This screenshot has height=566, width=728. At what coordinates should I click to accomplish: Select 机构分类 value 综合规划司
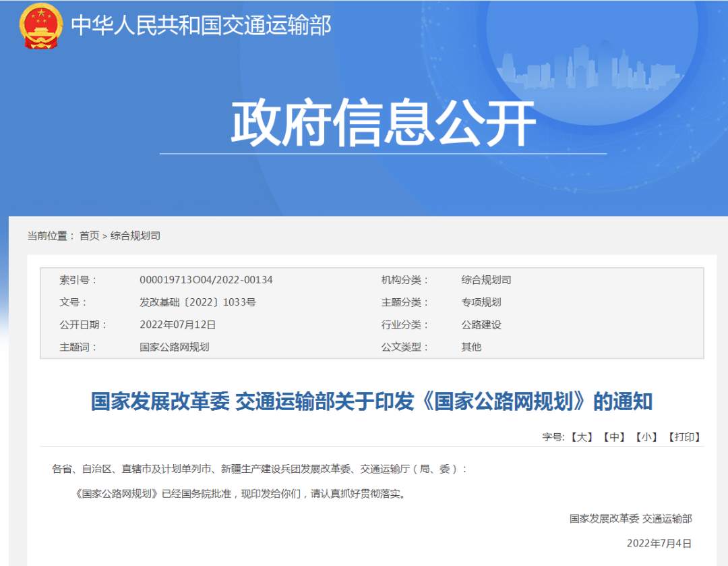coord(486,280)
